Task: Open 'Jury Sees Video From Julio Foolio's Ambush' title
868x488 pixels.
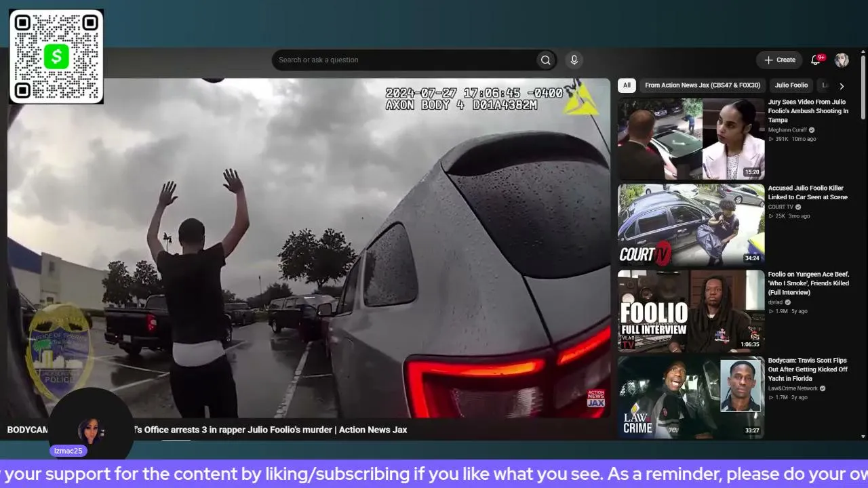Action: pyautogui.click(x=808, y=111)
